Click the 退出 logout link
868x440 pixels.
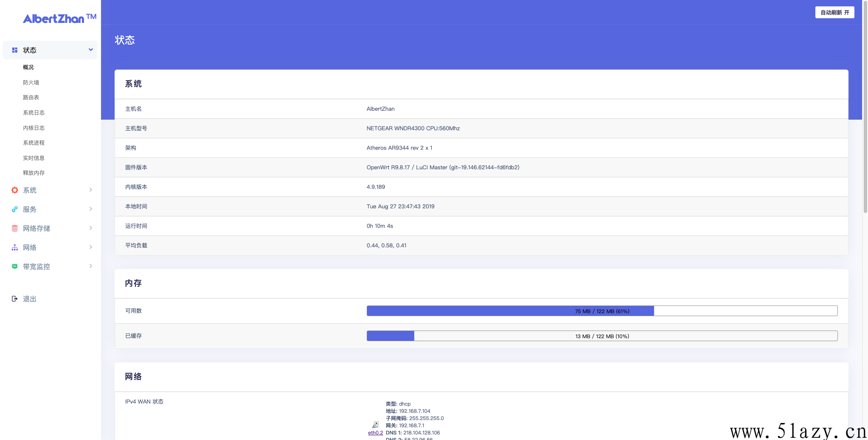(30, 299)
